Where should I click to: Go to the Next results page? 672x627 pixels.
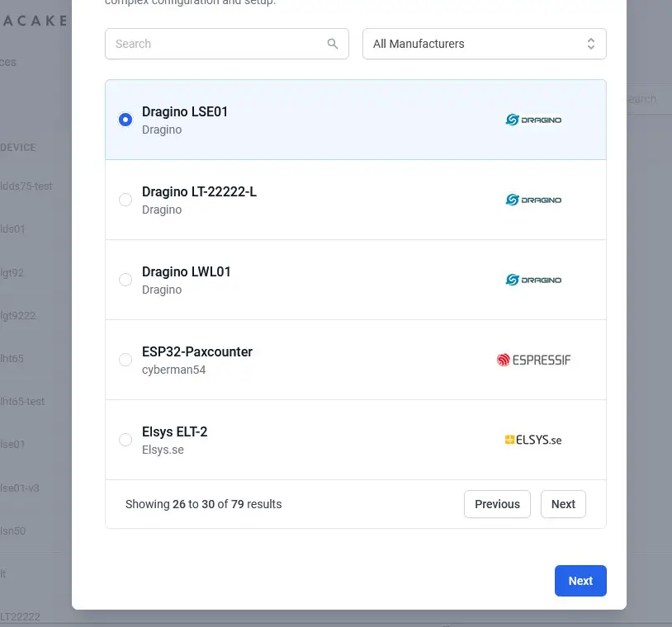(x=563, y=504)
